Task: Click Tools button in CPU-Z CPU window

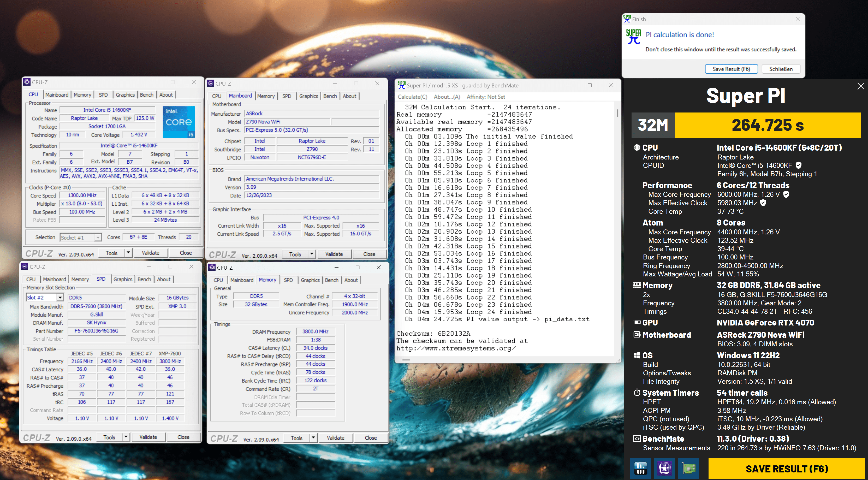Action: click(x=111, y=253)
